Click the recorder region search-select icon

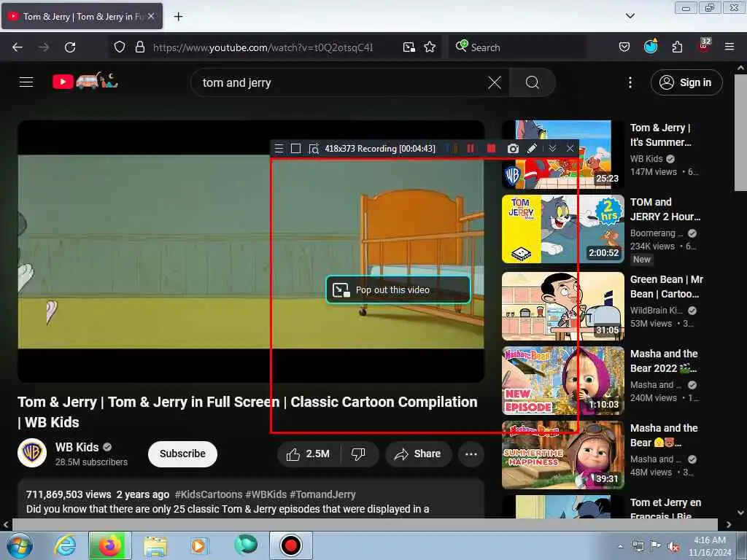(x=314, y=149)
